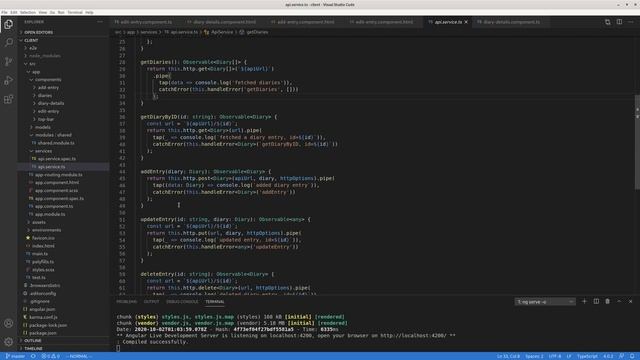640x360 pixels.
Task: Open the Run and Debug view
Action: (x=9, y=80)
